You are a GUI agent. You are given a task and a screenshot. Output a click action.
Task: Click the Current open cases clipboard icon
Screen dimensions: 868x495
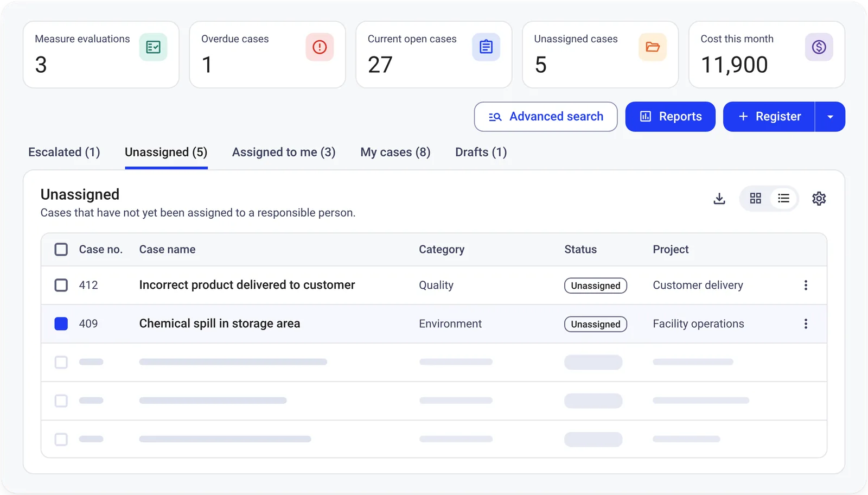coord(486,47)
